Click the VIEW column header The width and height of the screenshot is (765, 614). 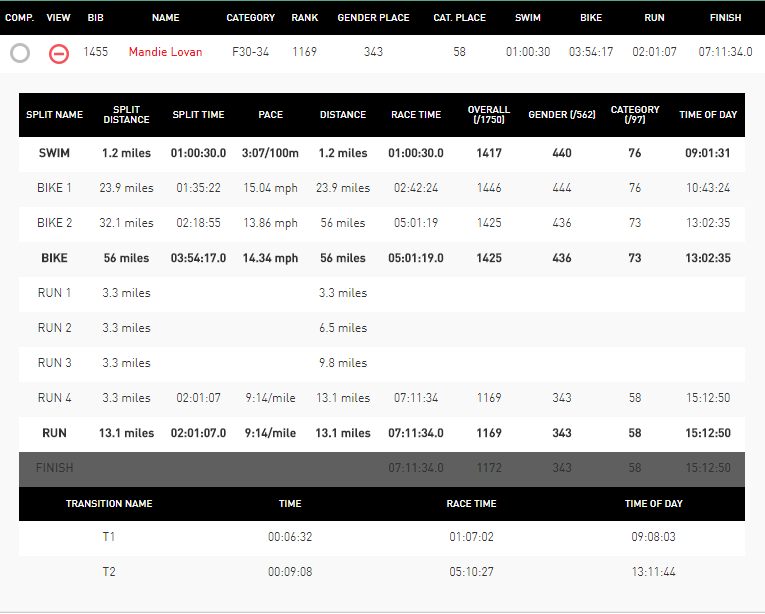[x=58, y=18]
